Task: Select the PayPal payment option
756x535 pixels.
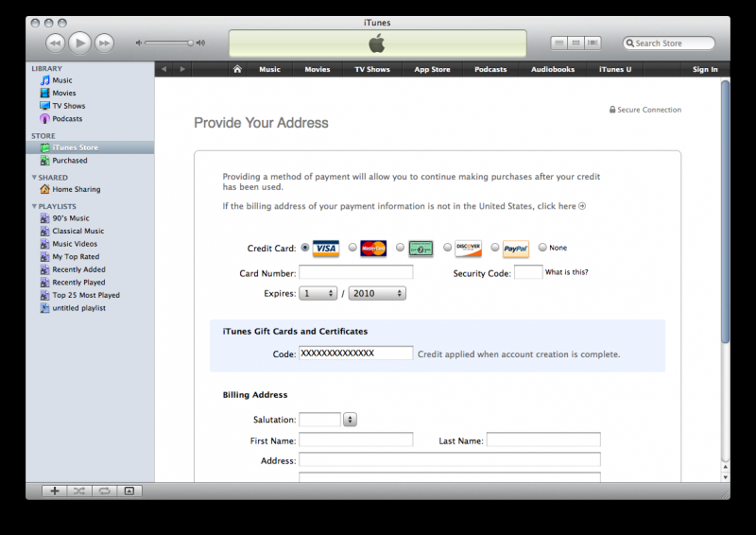Action: point(495,248)
